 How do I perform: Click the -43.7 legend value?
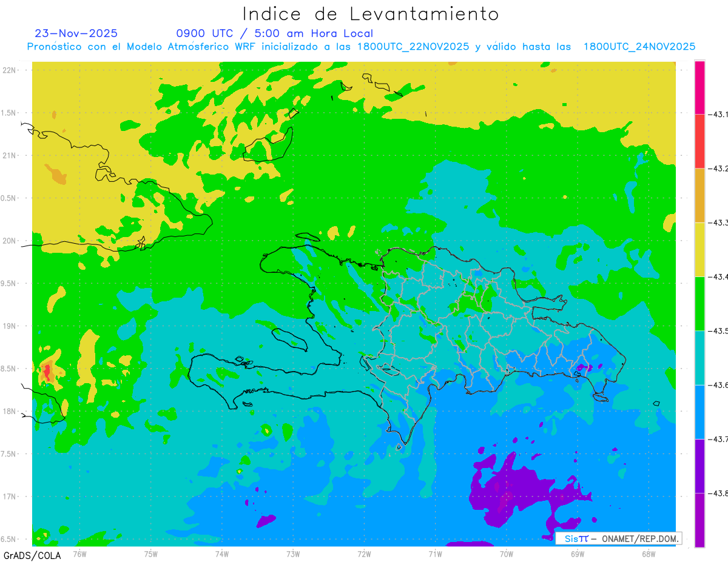(x=718, y=439)
